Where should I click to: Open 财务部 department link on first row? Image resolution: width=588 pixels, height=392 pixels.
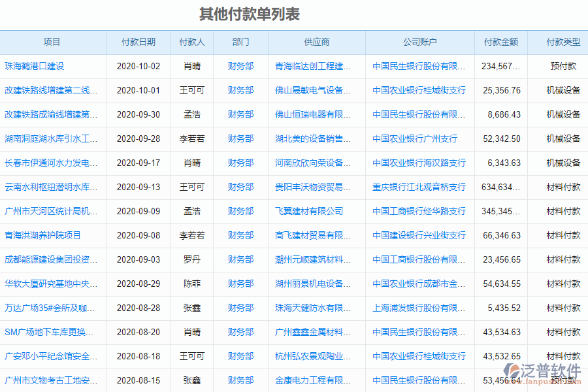(241, 66)
